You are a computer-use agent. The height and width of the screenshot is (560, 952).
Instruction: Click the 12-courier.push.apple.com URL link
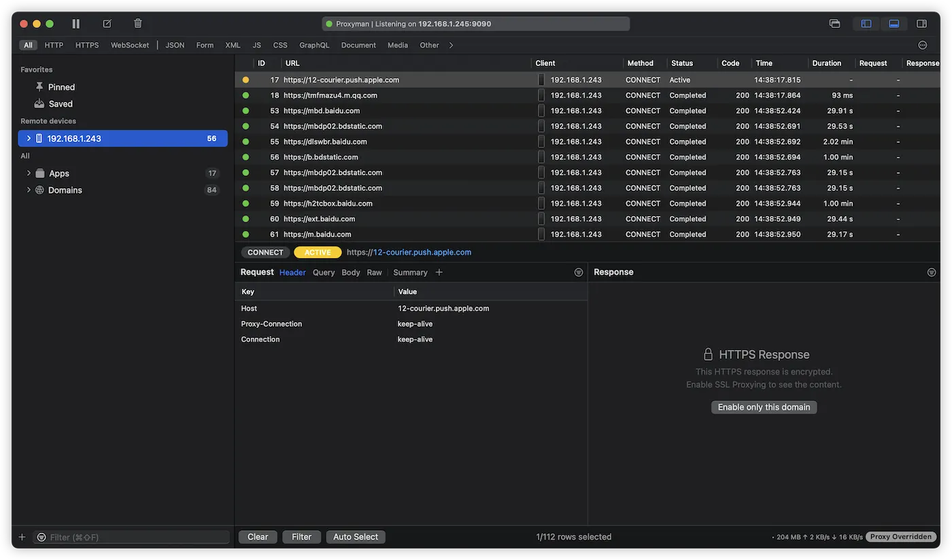(422, 252)
